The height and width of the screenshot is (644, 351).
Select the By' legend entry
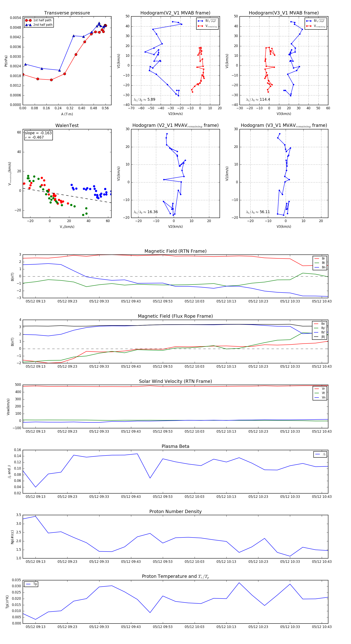point(320,328)
